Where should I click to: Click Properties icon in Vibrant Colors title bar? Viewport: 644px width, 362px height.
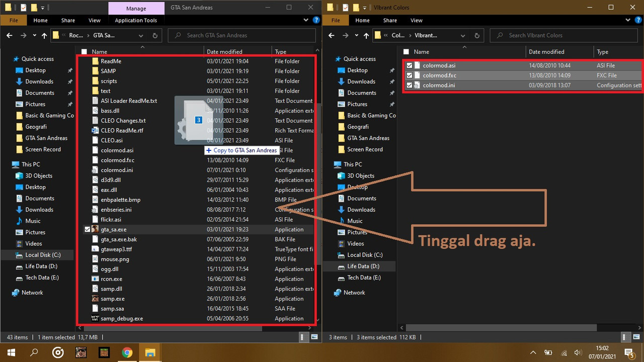[x=345, y=8]
